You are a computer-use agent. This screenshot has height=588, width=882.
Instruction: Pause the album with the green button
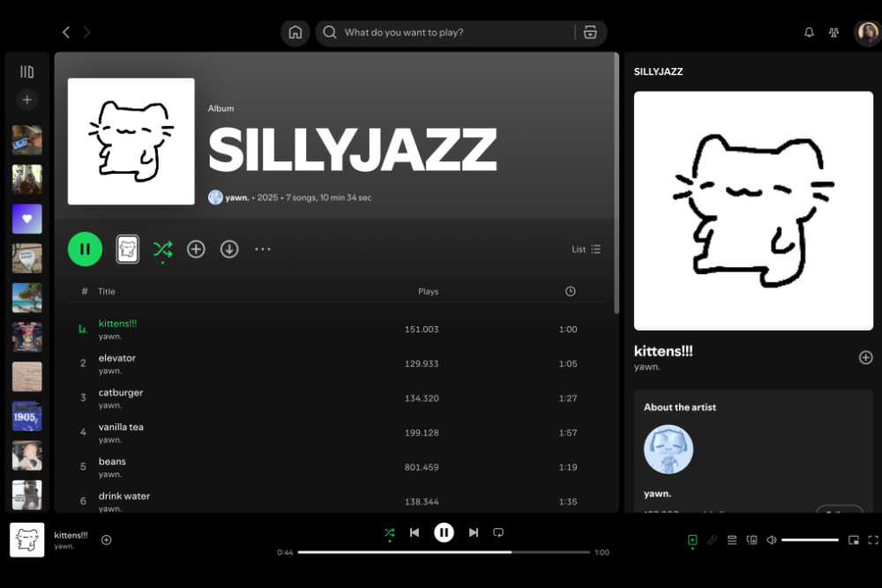click(85, 249)
